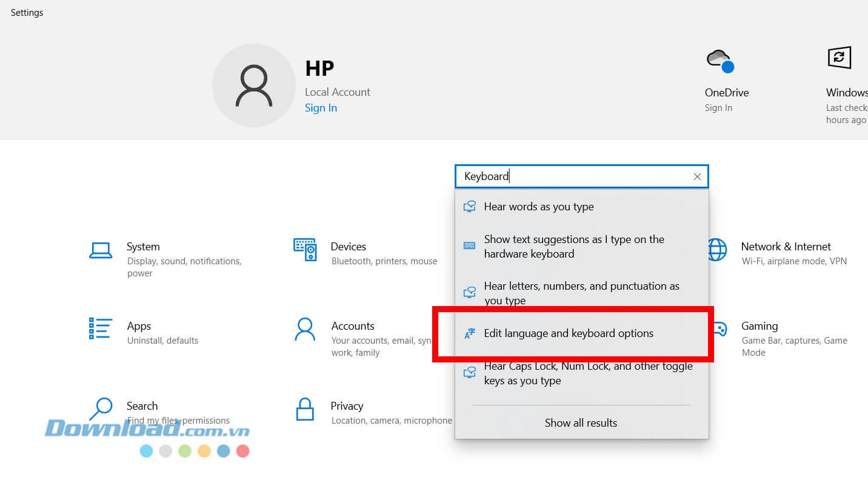Click the Sign In link under Local Account
Image resolution: width=868 pixels, height=480 pixels.
tap(321, 108)
